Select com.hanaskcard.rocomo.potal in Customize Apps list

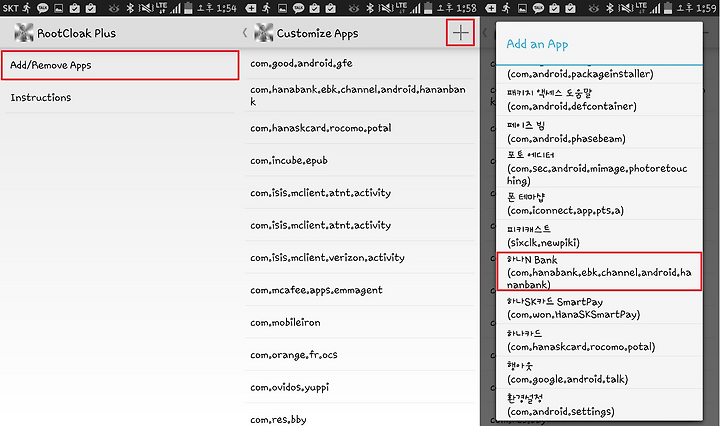(x=360, y=128)
